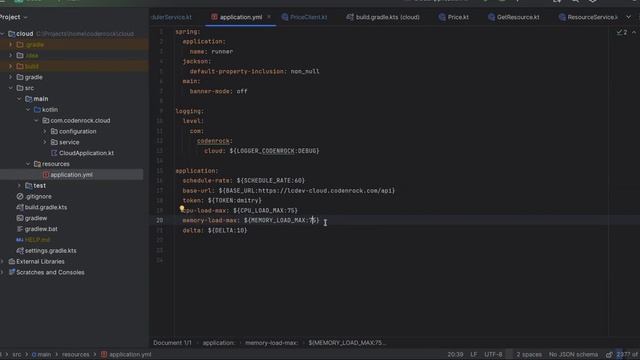Click the .gitignore ignore-file icon

pos(20,196)
